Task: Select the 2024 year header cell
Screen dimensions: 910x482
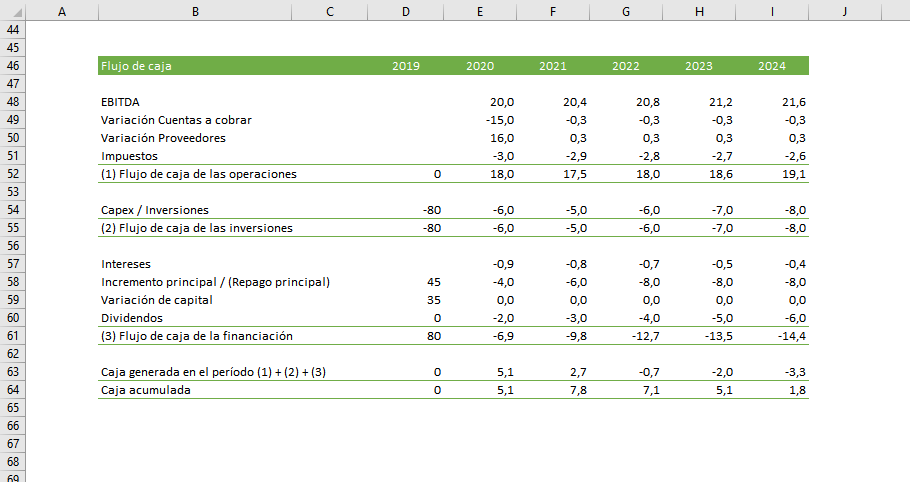Action: pyautogui.click(x=771, y=66)
